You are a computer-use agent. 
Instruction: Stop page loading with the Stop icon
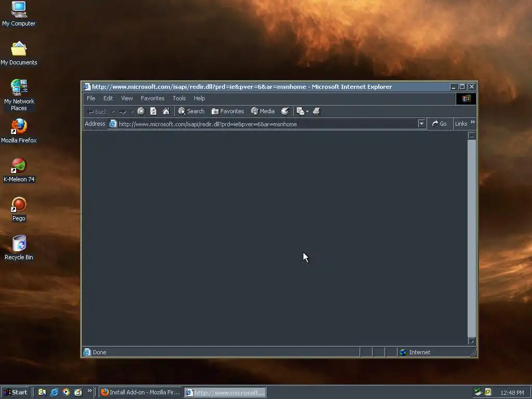[x=141, y=111]
